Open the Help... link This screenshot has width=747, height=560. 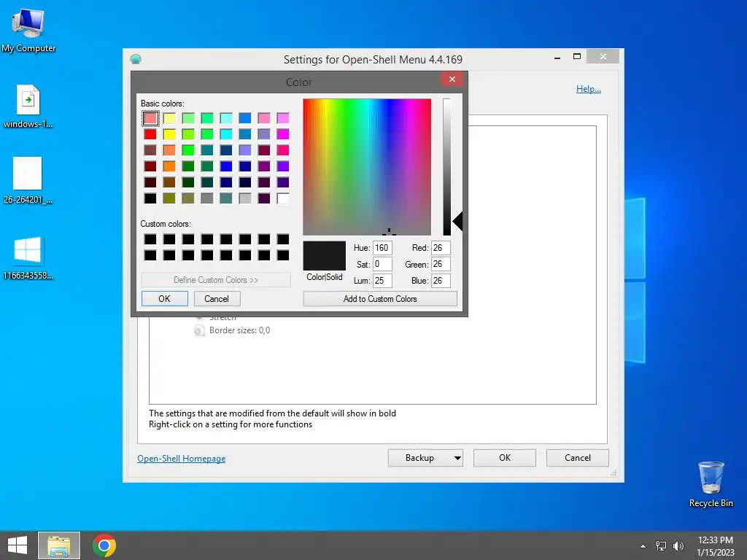pos(589,88)
